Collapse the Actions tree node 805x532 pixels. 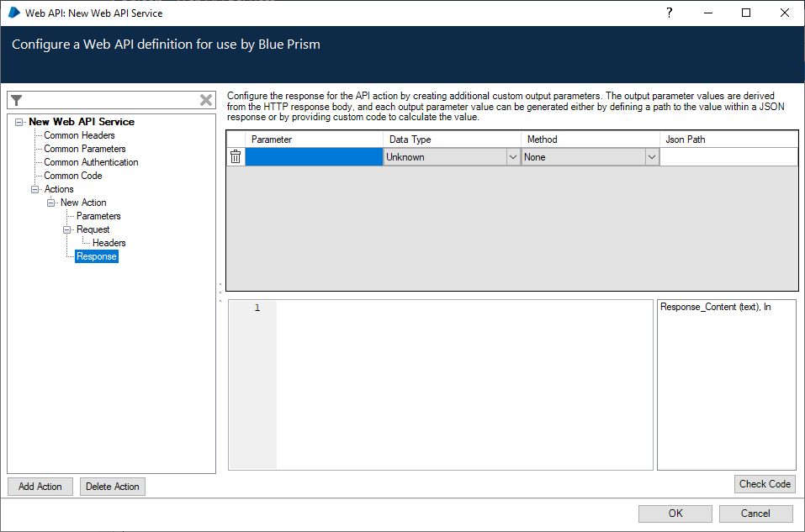35,189
